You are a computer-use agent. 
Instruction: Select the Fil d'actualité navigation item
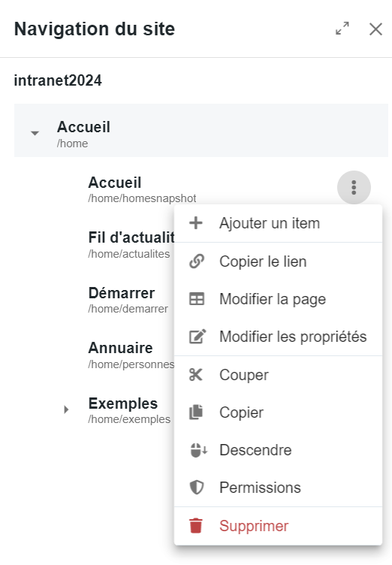131,245
